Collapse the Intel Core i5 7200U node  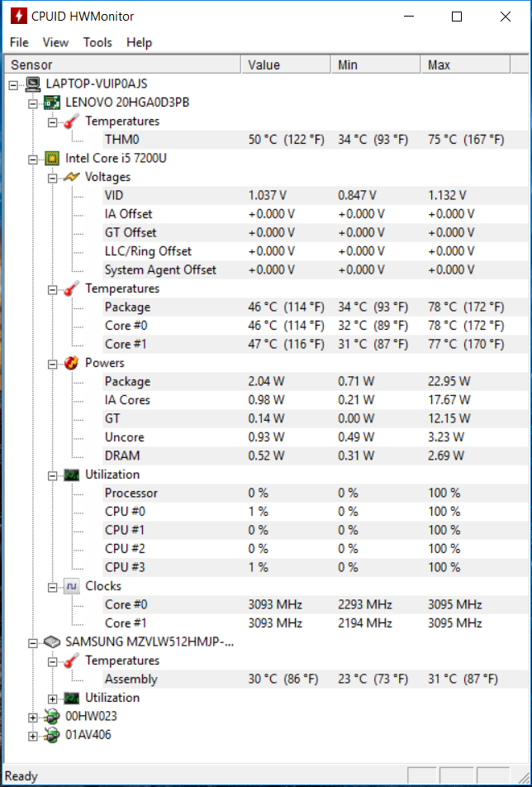[x=33, y=159]
